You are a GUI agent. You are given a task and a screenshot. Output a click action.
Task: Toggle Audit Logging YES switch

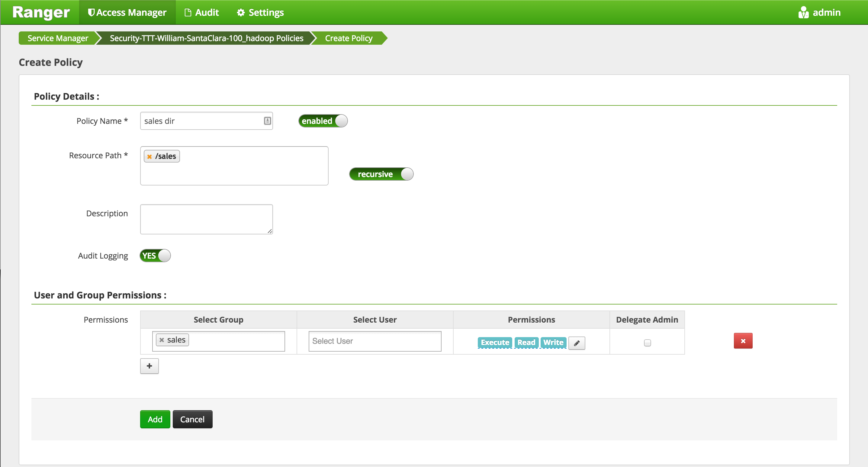pyautogui.click(x=155, y=256)
